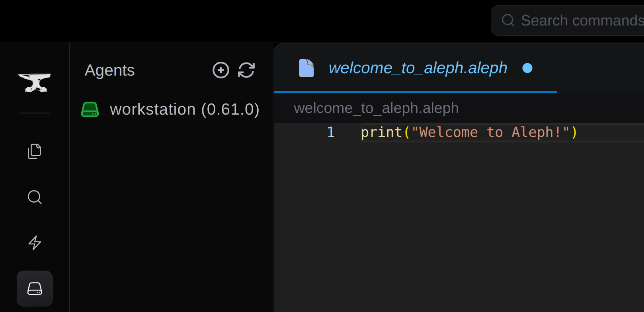Image resolution: width=644 pixels, height=312 pixels.
Task: Click the file icon on the editor tab
Action: [306, 68]
